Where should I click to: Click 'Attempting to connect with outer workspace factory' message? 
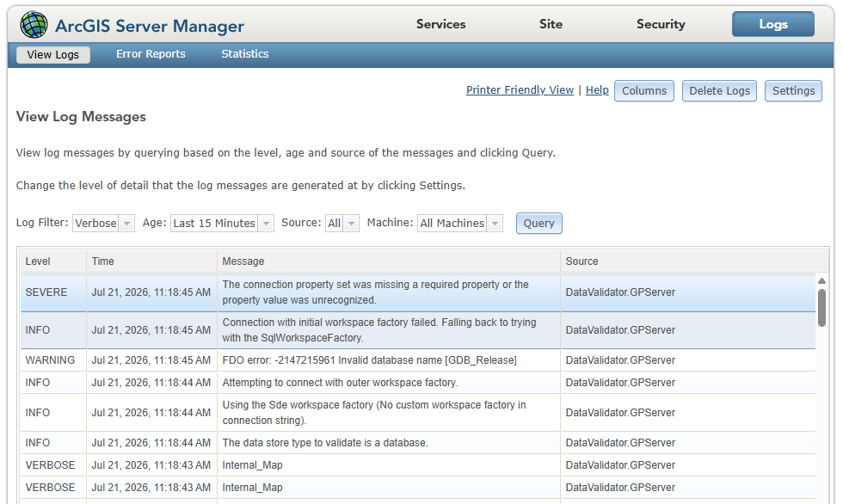click(340, 383)
